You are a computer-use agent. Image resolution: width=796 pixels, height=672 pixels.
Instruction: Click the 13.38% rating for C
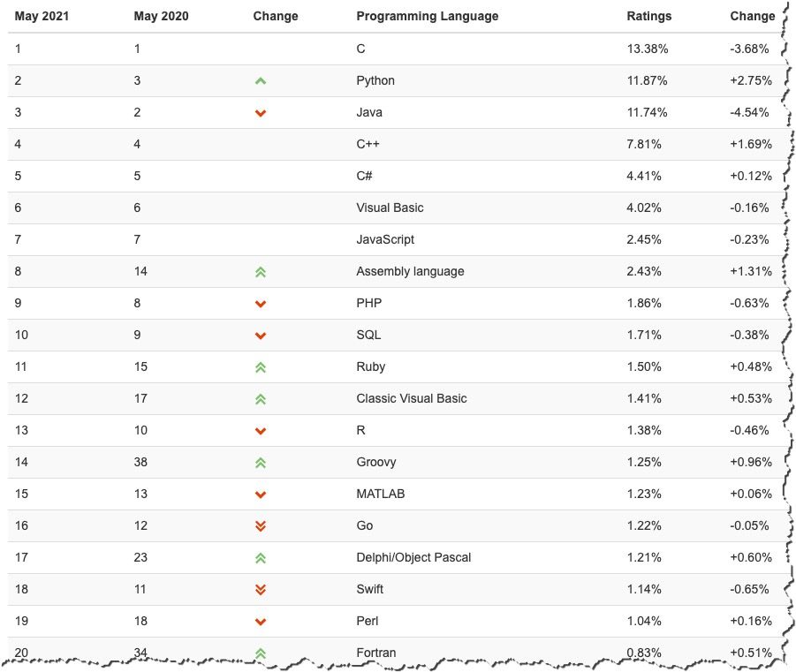pos(647,49)
